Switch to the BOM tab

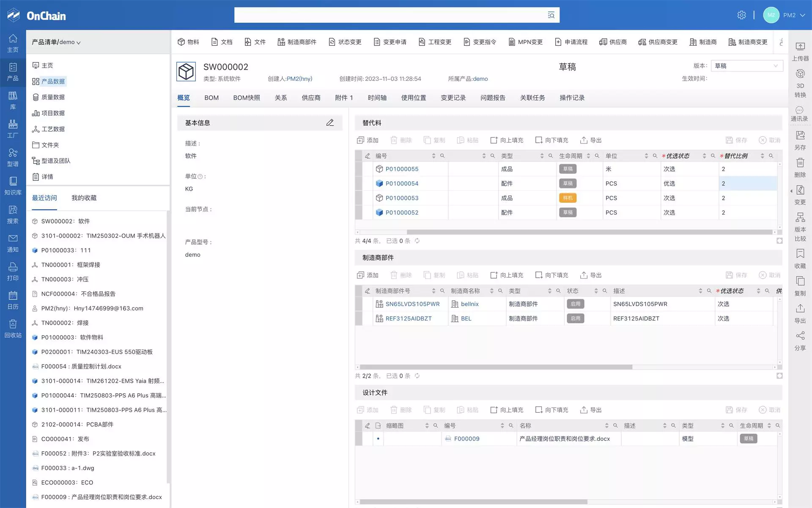pyautogui.click(x=211, y=98)
